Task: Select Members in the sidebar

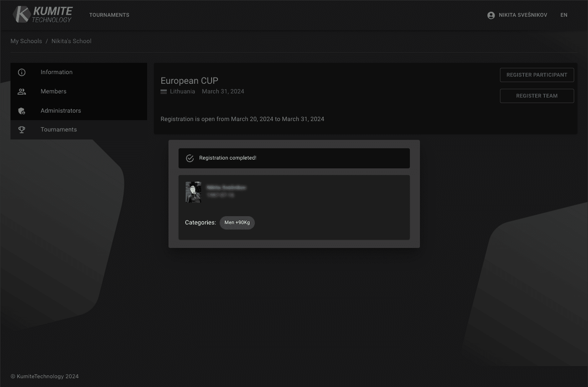Action: (x=53, y=91)
